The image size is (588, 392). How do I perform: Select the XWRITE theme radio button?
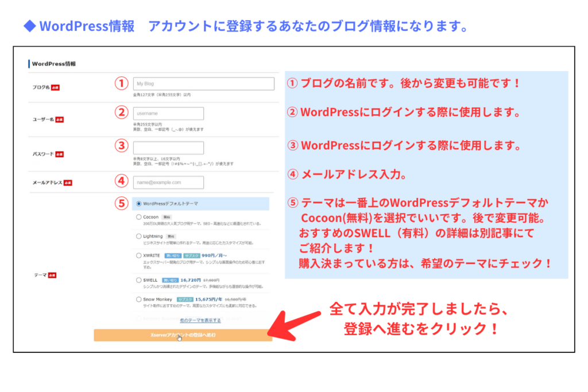click(139, 255)
